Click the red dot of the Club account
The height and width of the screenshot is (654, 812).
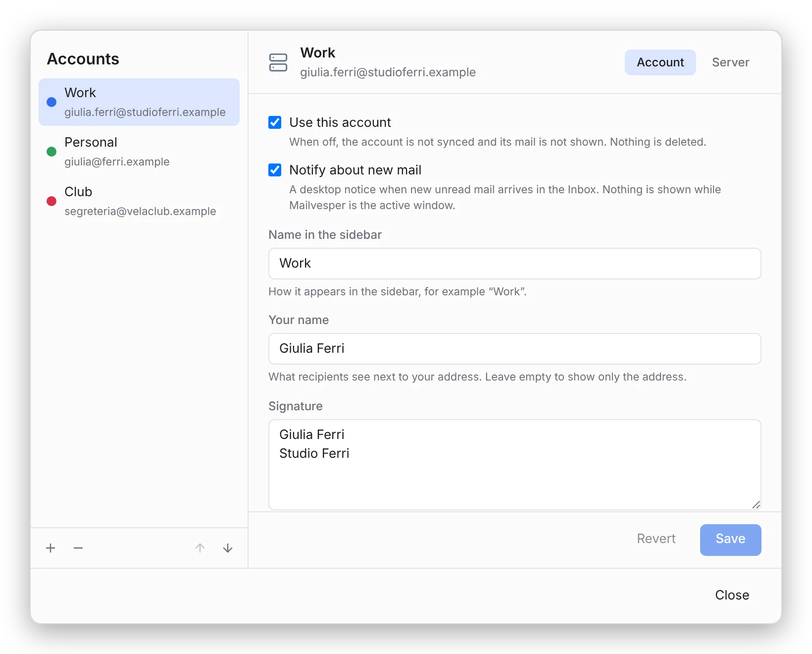pyautogui.click(x=51, y=201)
